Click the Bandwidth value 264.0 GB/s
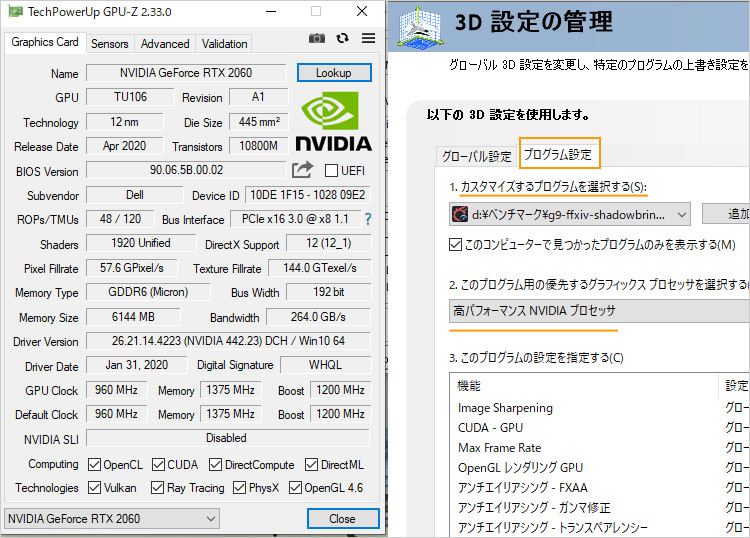The height and width of the screenshot is (538, 750). coord(318,317)
